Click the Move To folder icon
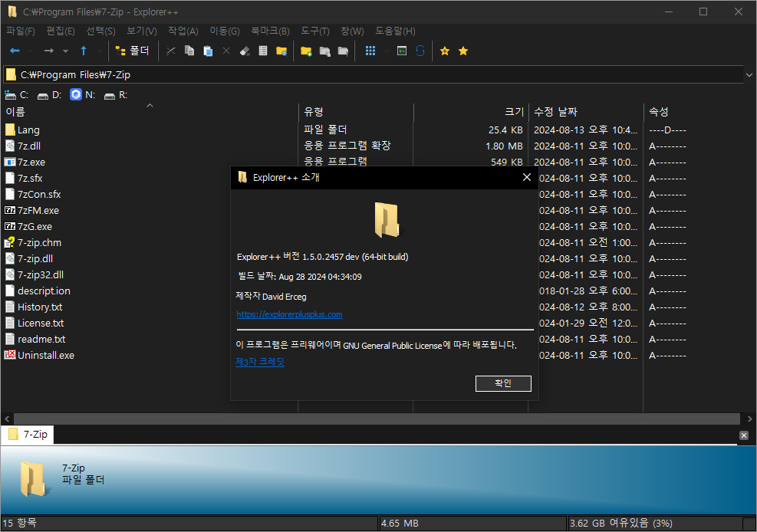Viewport: 757px width, 532px height. (x=344, y=51)
